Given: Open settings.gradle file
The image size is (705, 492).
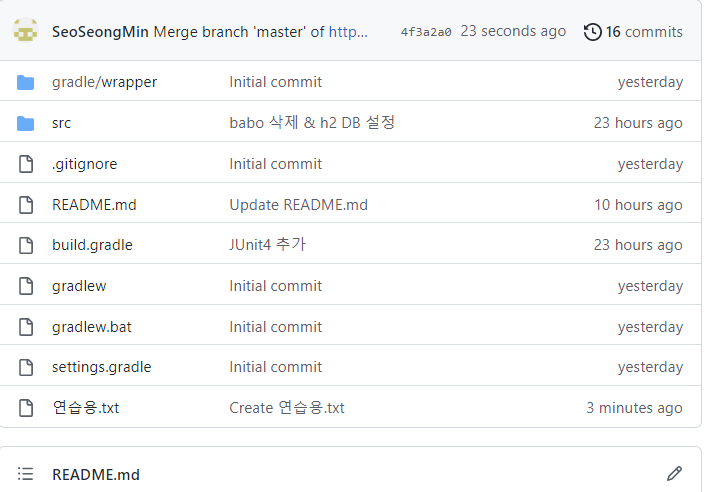Looking at the screenshot, I should (102, 367).
